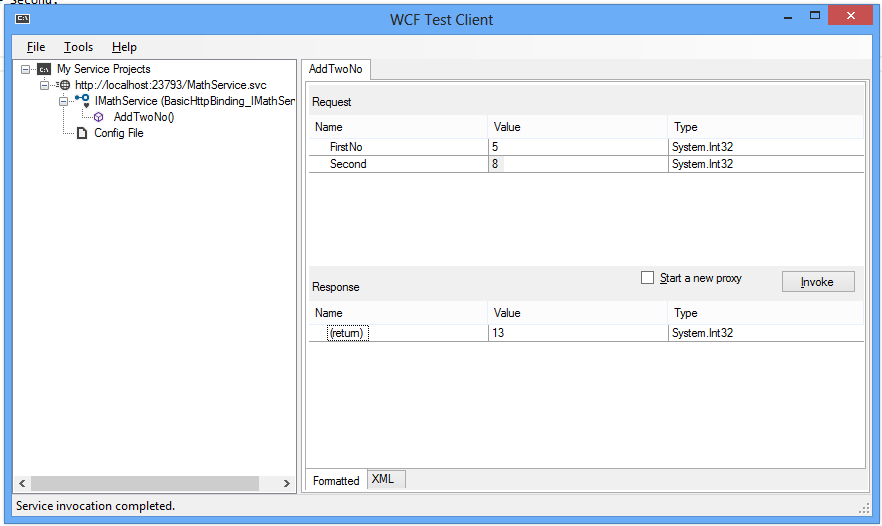Click the Response grid Name column header
Viewport: 882px width, 526px height.
coord(398,313)
